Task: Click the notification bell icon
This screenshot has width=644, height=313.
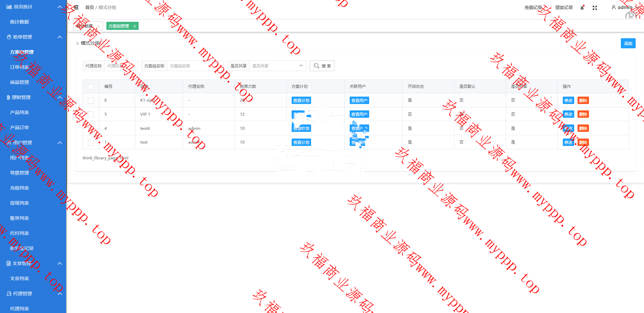Action: pos(582,8)
